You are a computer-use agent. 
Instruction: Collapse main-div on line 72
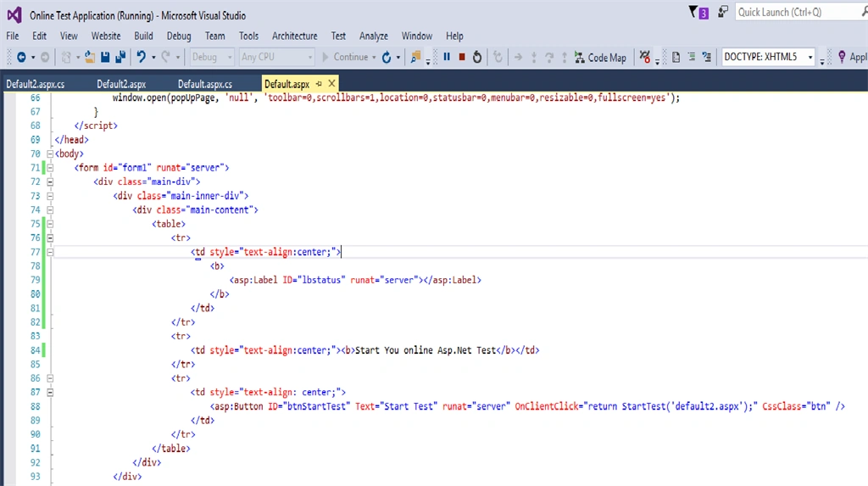click(50, 182)
